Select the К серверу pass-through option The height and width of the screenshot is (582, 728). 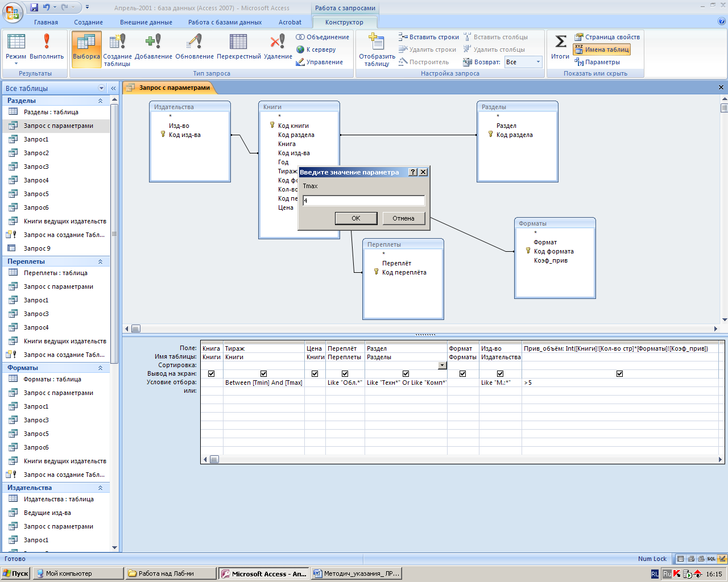tap(316, 49)
